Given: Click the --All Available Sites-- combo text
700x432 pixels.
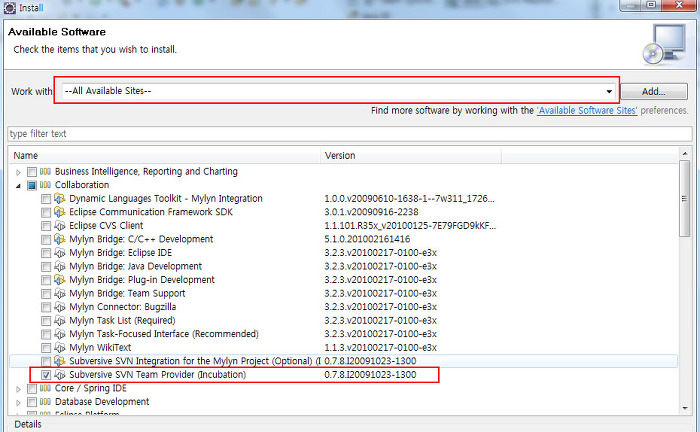Looking at the screenshot, I should 108,91.
